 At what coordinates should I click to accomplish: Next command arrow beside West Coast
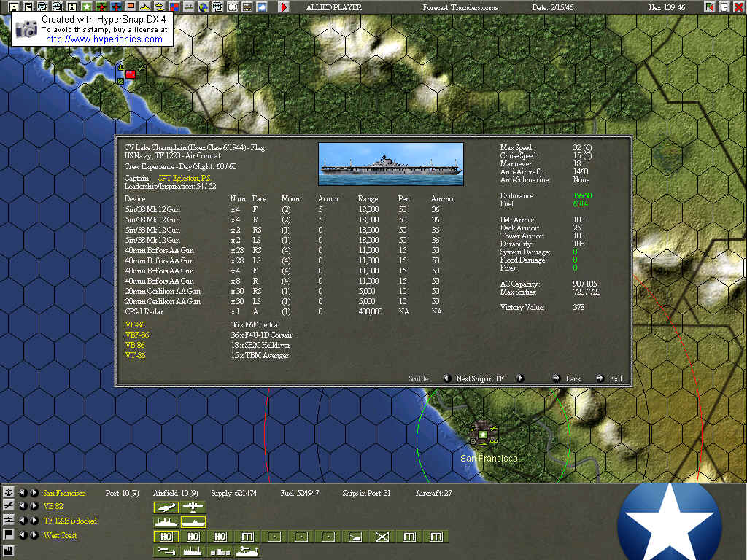(34, 534)
